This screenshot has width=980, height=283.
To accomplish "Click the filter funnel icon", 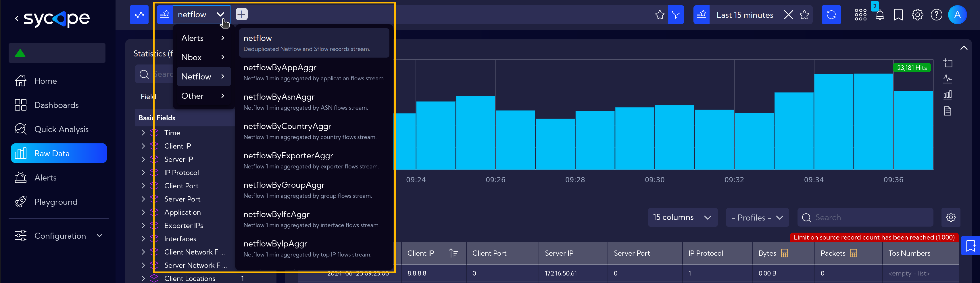I will click(676, 15).
